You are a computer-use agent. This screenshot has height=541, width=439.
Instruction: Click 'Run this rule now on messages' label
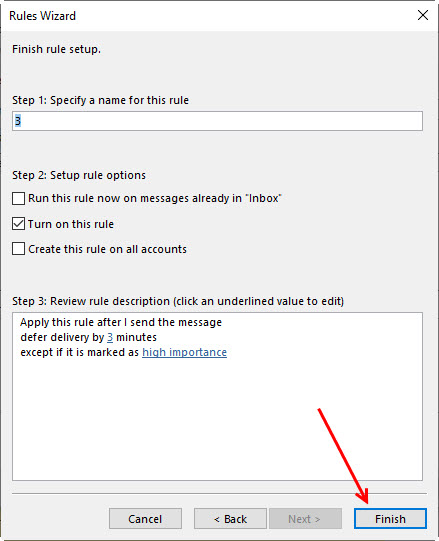(155, 198)
